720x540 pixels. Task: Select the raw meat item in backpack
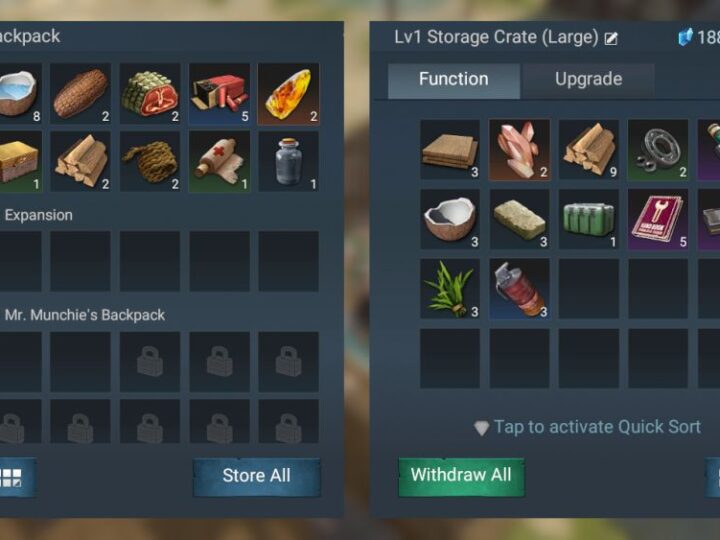click(x=150, y=94)
